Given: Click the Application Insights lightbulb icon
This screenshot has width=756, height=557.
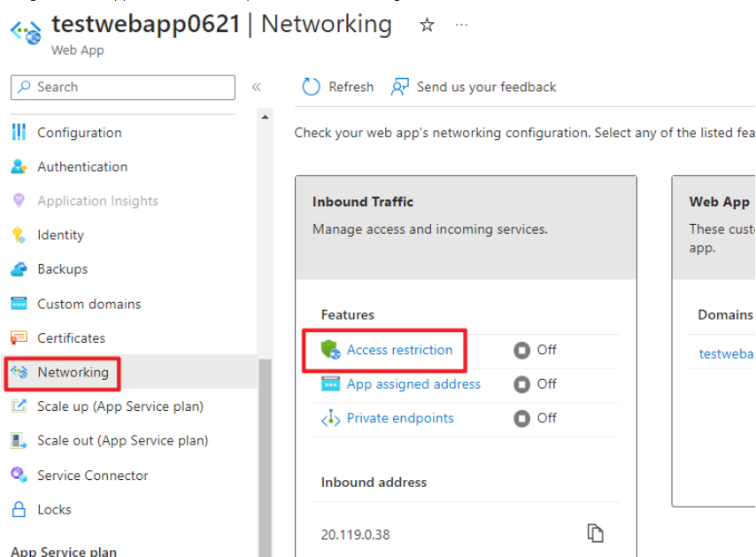Looking at the screenshot, I should pos(19,200).
